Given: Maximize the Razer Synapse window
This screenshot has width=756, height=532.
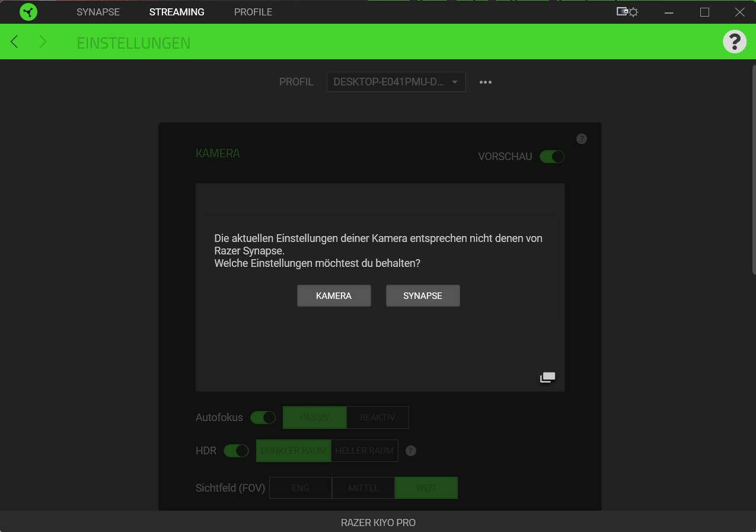Looking at the screenshot, I should tap(704, 12).
